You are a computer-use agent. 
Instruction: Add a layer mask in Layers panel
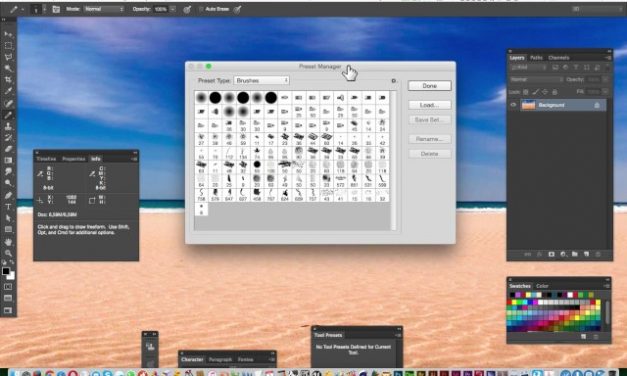[551, 254]
